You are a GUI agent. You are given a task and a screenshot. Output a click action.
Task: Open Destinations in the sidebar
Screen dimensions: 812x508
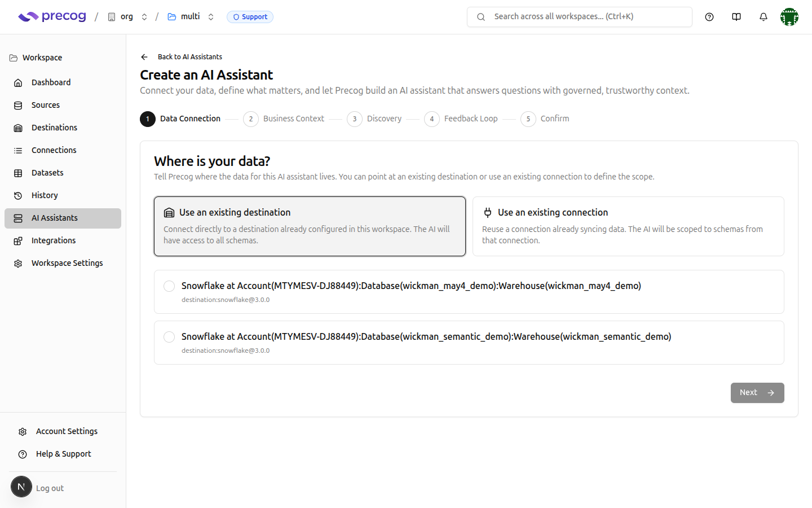(x=63, y=128)
